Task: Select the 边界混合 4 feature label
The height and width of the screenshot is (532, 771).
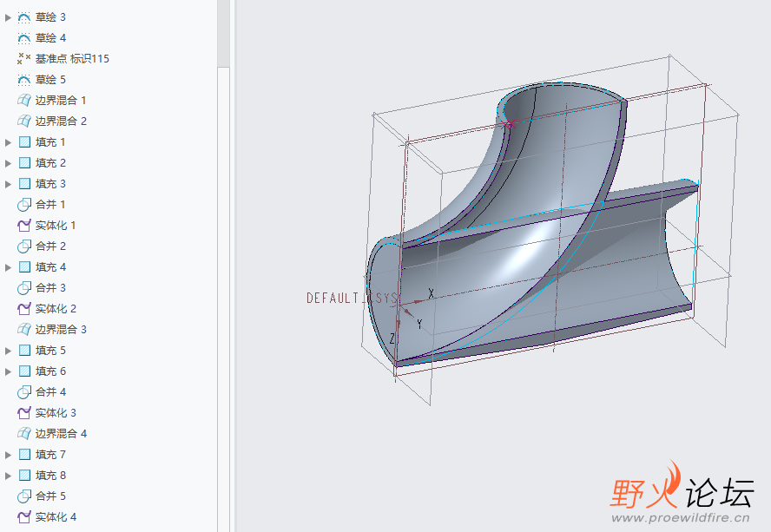Action: point(61,434)
